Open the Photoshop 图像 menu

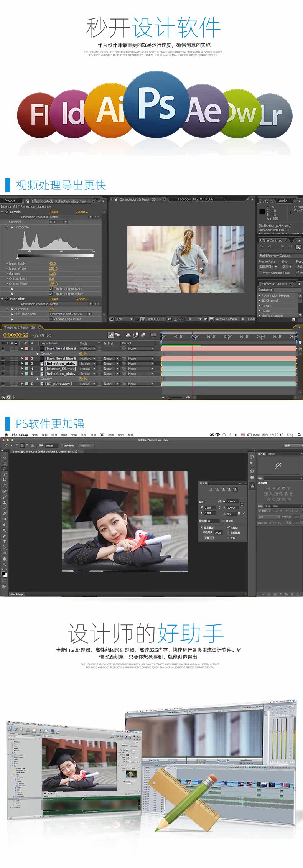[54, 435]
